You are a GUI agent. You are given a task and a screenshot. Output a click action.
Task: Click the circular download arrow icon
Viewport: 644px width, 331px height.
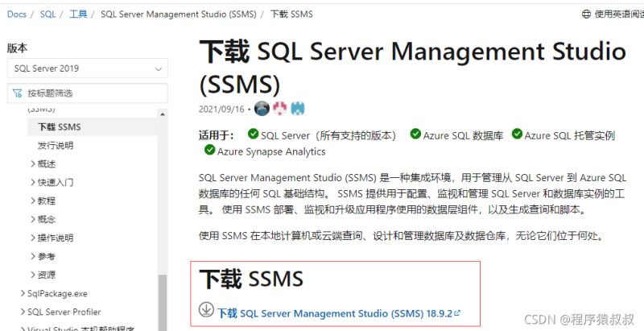206,310
